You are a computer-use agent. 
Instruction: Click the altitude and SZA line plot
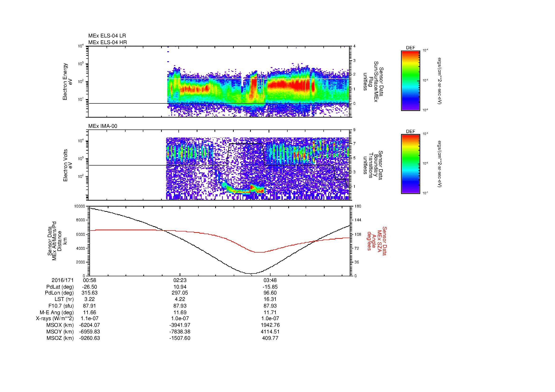point(220,241)
